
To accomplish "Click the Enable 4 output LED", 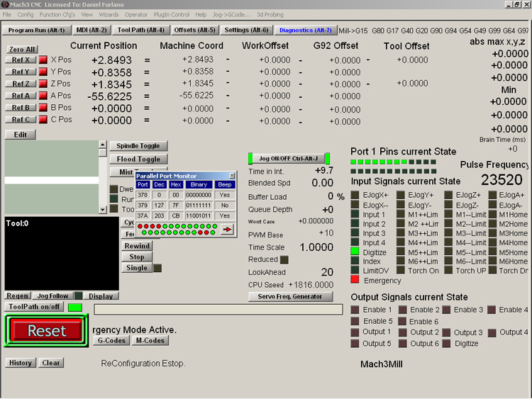I will (492, 310).
